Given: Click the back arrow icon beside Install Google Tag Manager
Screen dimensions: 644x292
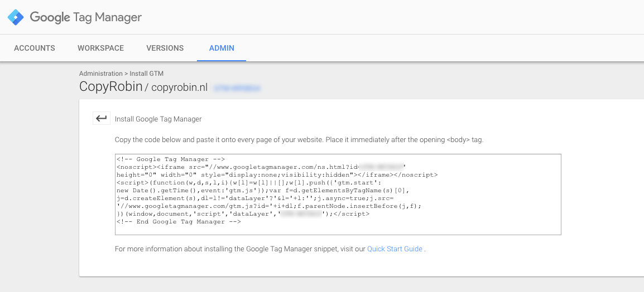Looking at the screenshot, I should 102,119.
